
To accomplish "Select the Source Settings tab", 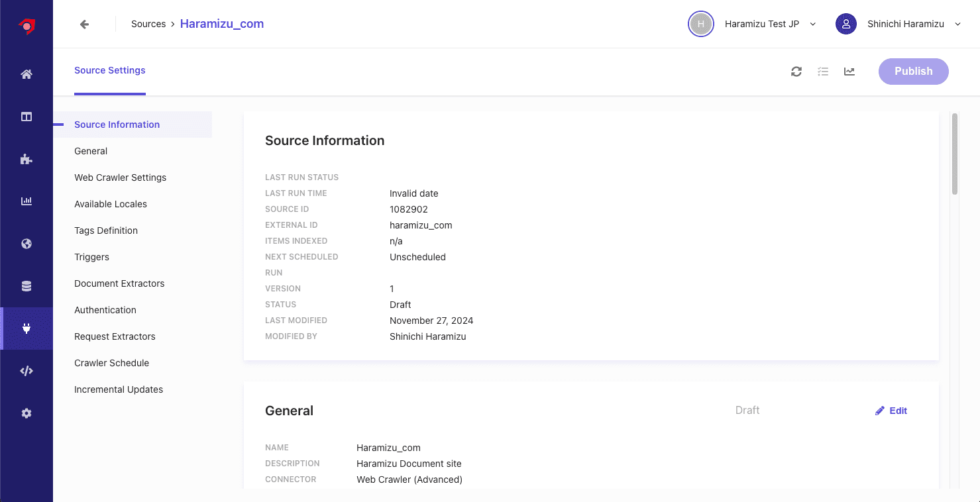I will pos(110,71).
